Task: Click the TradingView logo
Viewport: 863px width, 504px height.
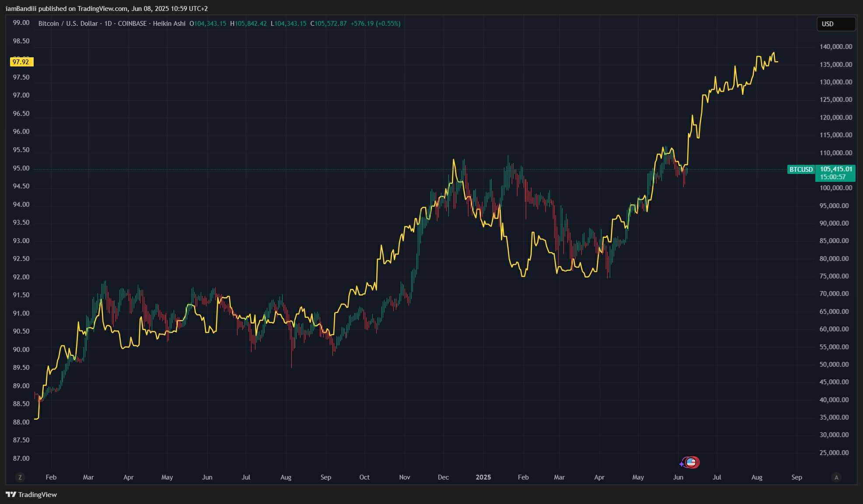Action: (31, 494)
